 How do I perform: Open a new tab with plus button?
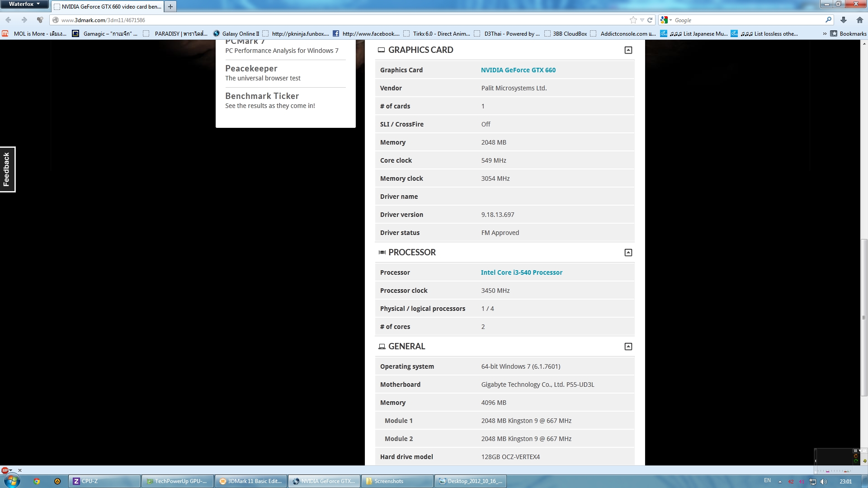point(170,6)
